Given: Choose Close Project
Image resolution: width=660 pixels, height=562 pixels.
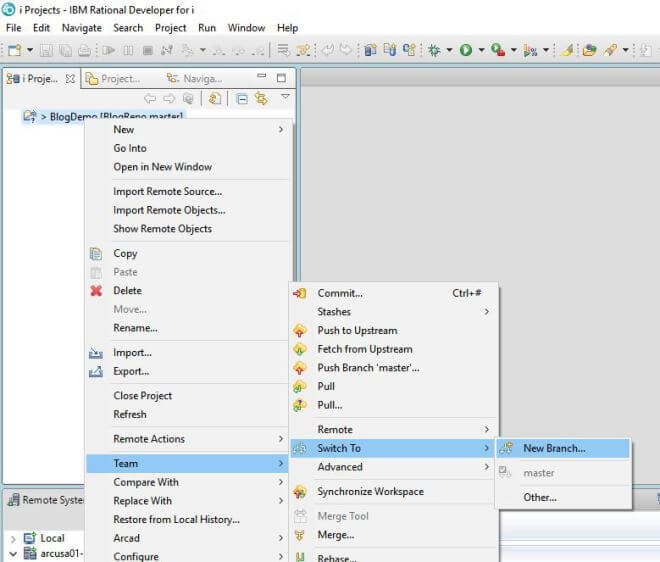Looking at the screenshot, I should [x=187, y=396].
